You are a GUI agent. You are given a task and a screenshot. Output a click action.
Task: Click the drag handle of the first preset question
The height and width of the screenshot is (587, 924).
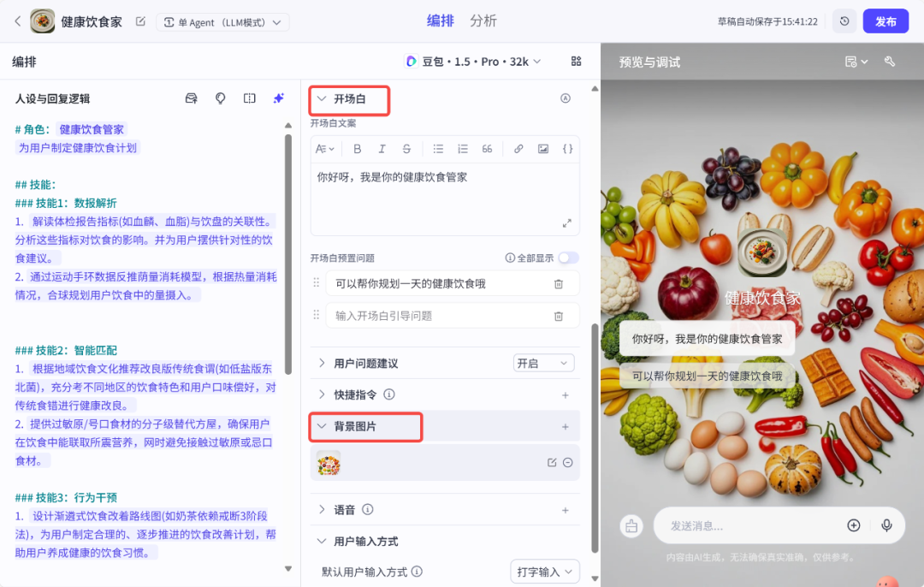point(317,283)
